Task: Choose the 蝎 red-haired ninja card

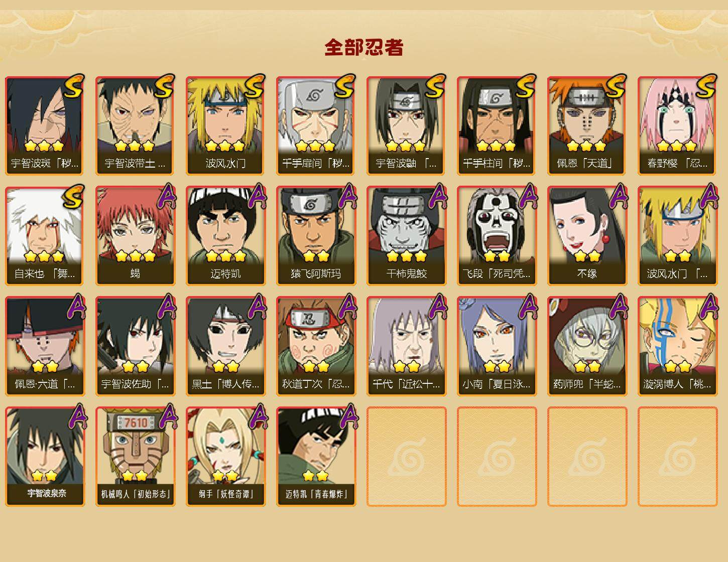Action: (135, 236)
